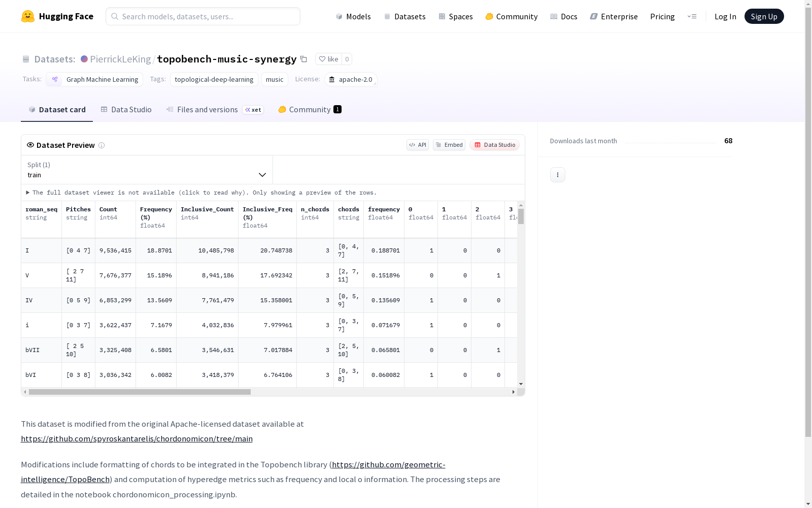The width and height of the screenshot is (812, 508).
Task: Click the bVI roman_seq cell
Action: click(x=42, y=375)
